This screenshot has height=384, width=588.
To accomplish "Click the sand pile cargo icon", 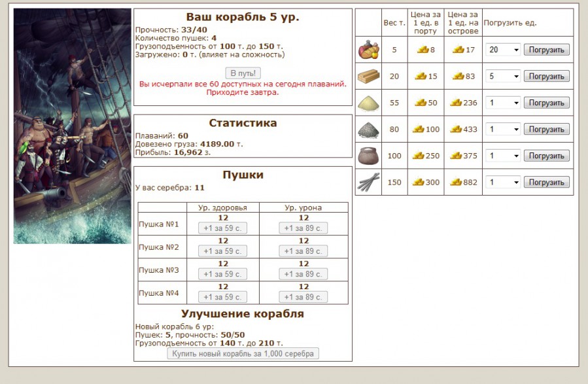I will [x=369, y=103].
